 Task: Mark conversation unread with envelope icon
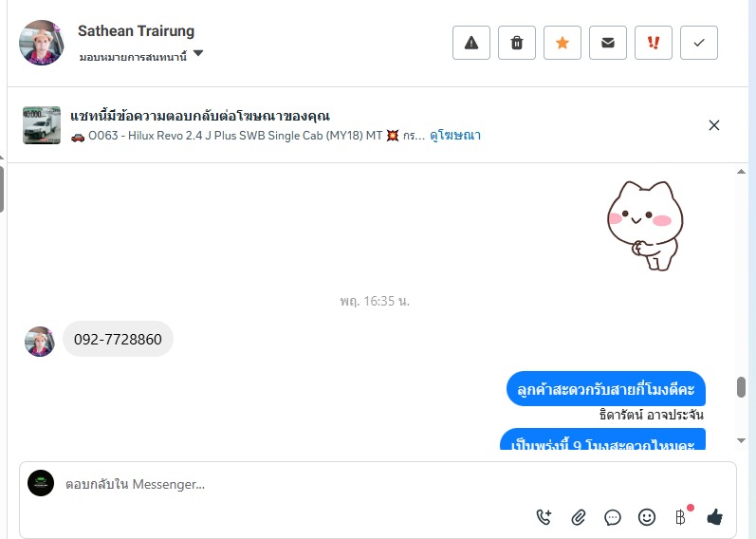tap(607, 43)
